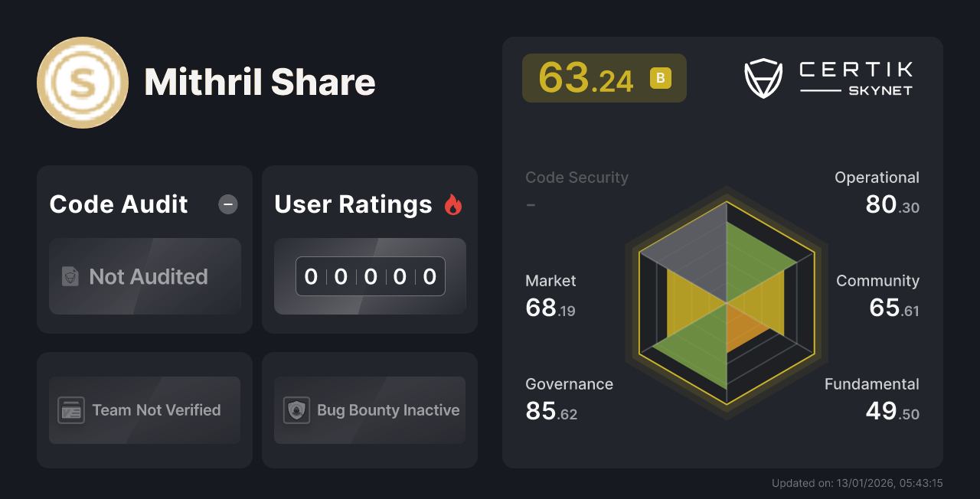Click the Market score of 68.19

[x=550, y=295]
